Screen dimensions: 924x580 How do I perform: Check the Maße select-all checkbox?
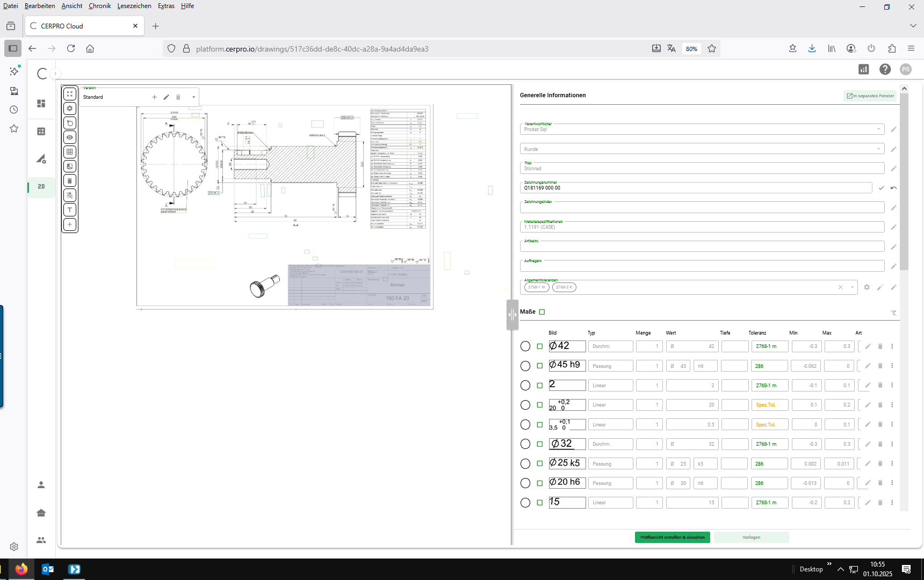click(x=542, y=312)
